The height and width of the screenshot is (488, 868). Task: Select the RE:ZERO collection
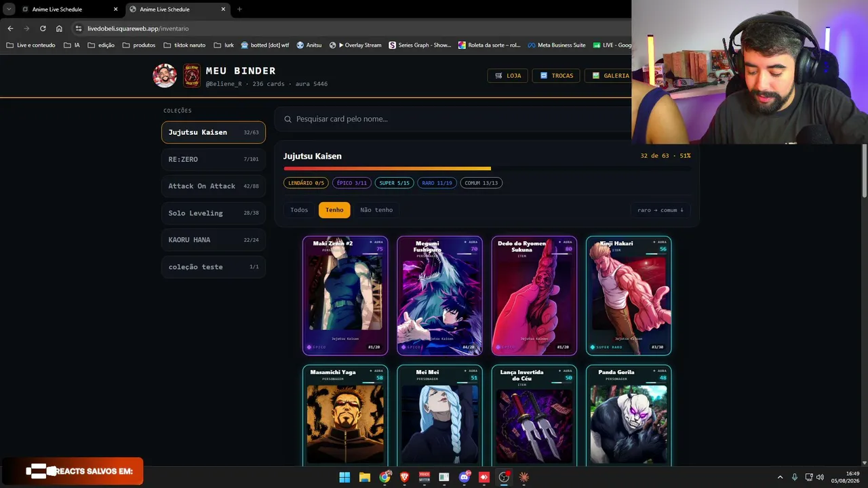pyautogui.click(x=214, y=159)
